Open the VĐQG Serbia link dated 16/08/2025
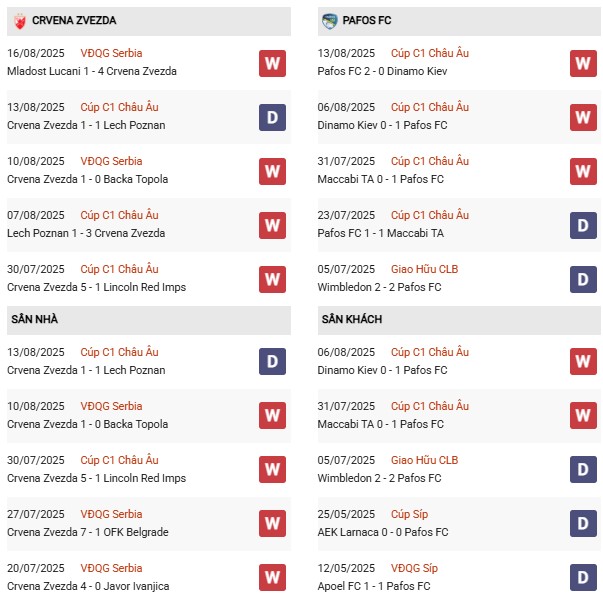Image resolution: width=603 pixels, height=600 pixels. tap(110, 53)
